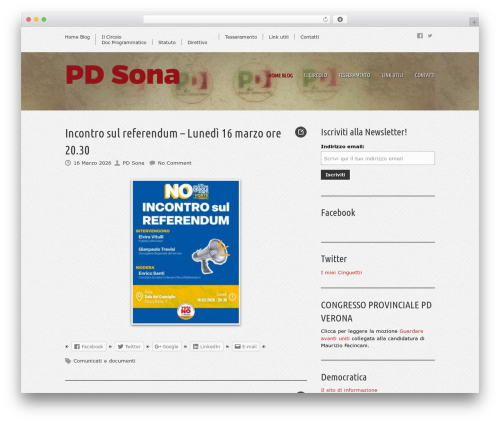Open the referendum poster image
Viewport: 500px width, 423px height.
186,252
